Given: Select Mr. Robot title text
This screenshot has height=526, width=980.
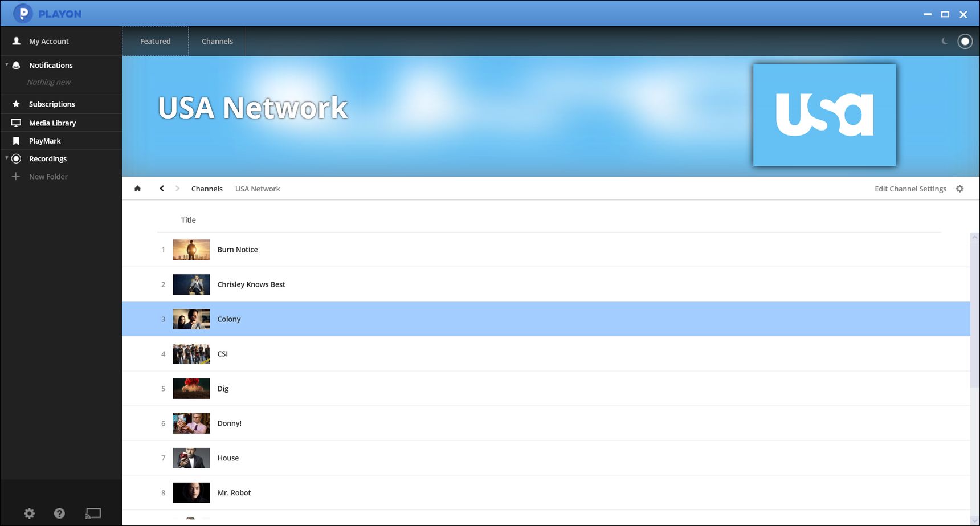Looking at the screenshot, I should pyautogui.click(x=234, y=493).
